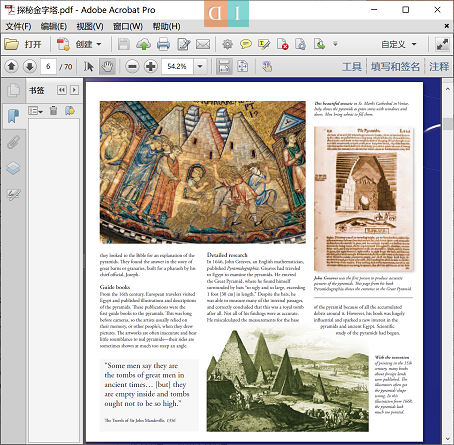454x445 pixels.
Task: Open preferences with the gear icon
Action: [x=227, y=44]
